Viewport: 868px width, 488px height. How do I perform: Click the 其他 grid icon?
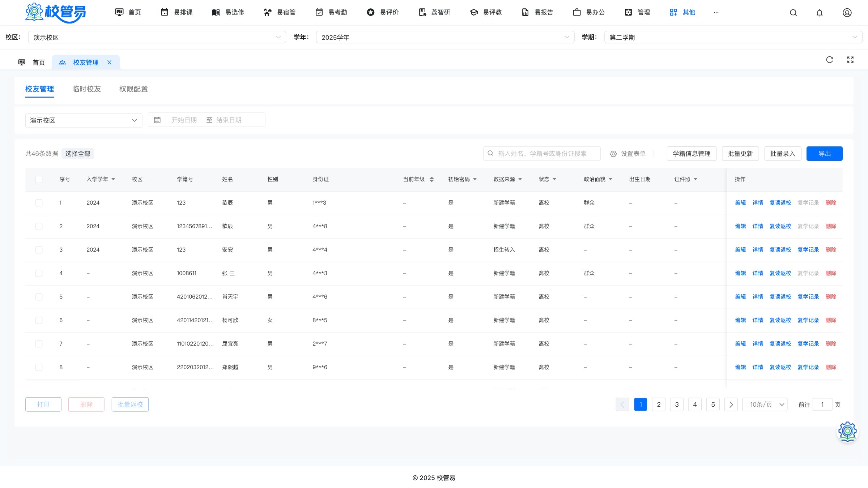click(x=673, y=12)
